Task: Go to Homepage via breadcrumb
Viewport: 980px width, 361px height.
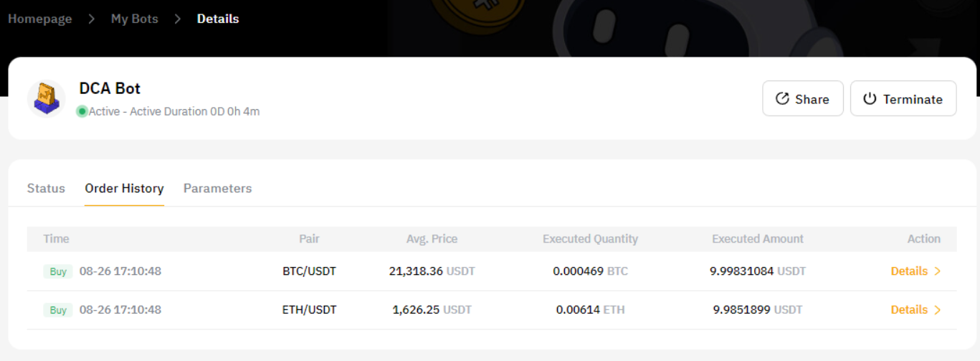Action: pyautogui.click(x=40, y=19)
